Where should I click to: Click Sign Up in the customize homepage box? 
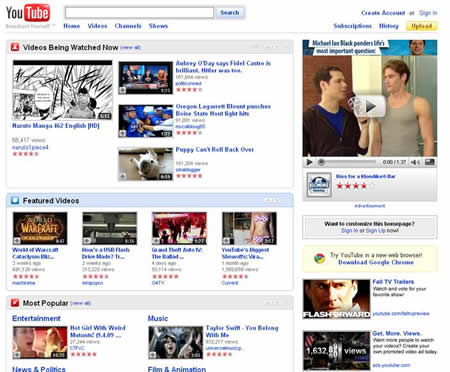pyautogui.click(x=376, y=231)
